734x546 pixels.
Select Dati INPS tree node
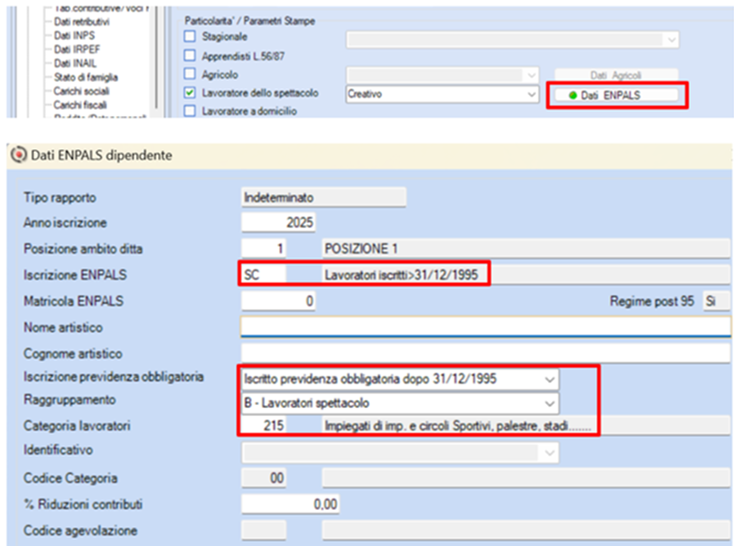coord(74,36)
